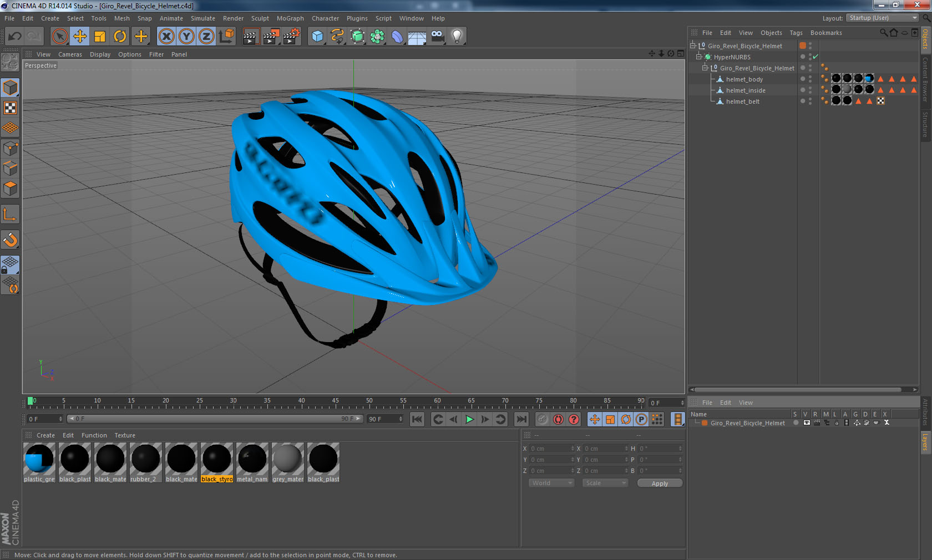Click the record active objects button
932x560 pixels.
pyautogui.click(x=543, y=419)
